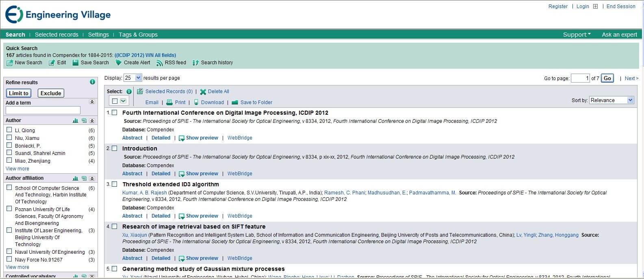Click the Email link

[152, 102]
